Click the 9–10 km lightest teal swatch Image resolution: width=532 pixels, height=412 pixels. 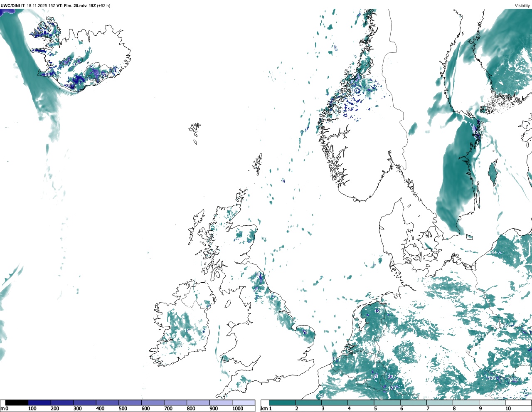point(493,402)
